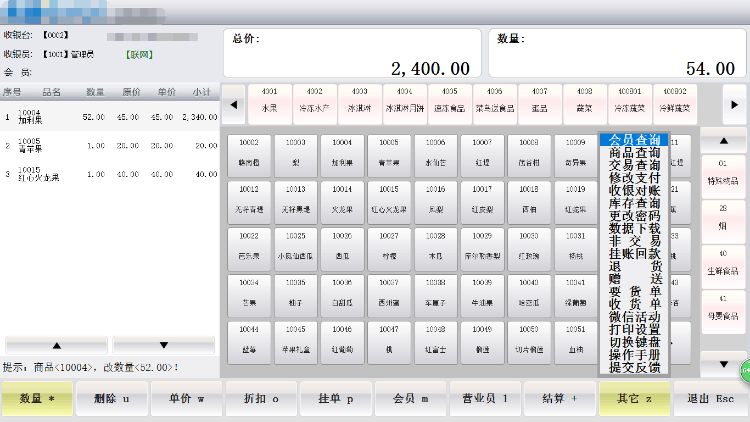The image size is (750, 422).
Task: Click the 折扣 o function button
Action: tap(261, 399)
